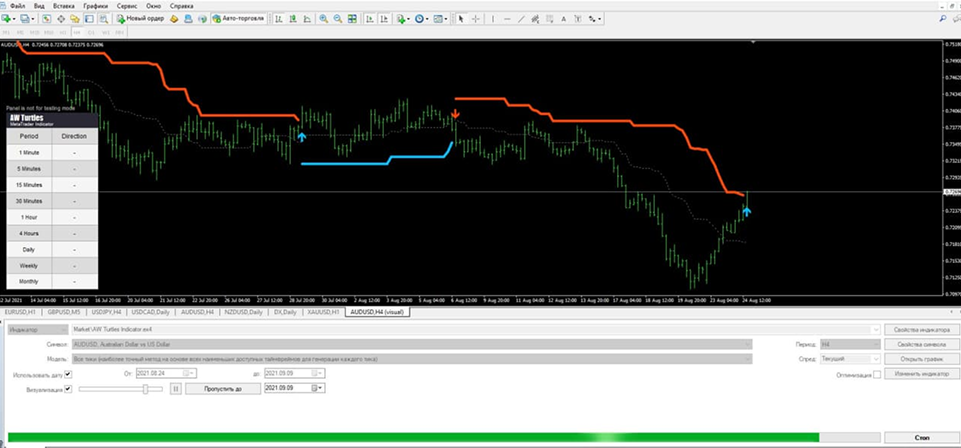Click the tile windows grid icon
The height and width of the screenshot is (448, 961).
tap(351, 19)
